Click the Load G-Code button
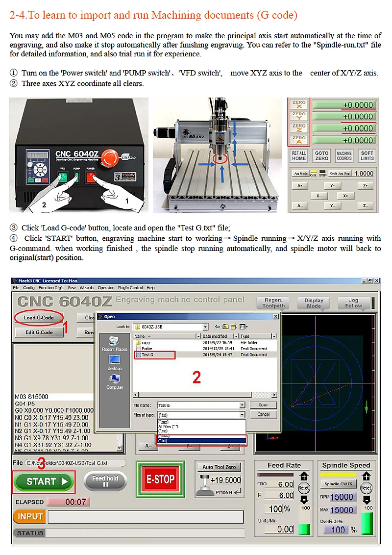The width and height of the screenshot is (392, 555). coord(39,318)
